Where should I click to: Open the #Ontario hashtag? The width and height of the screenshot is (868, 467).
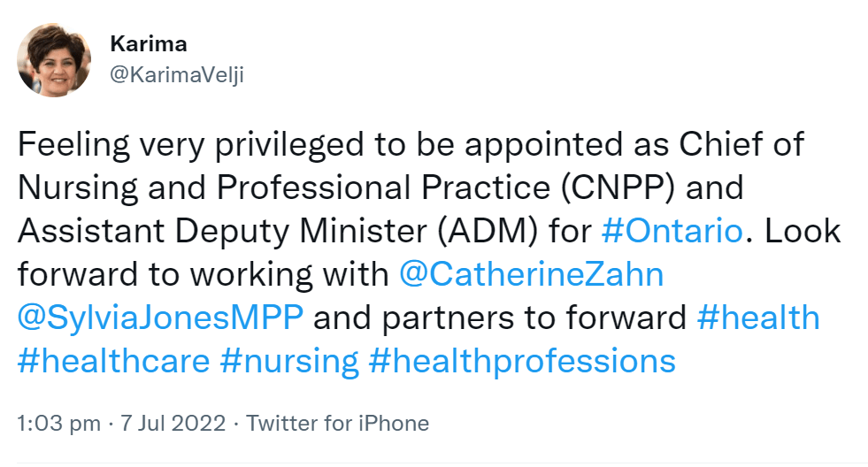tap(672, 232)
